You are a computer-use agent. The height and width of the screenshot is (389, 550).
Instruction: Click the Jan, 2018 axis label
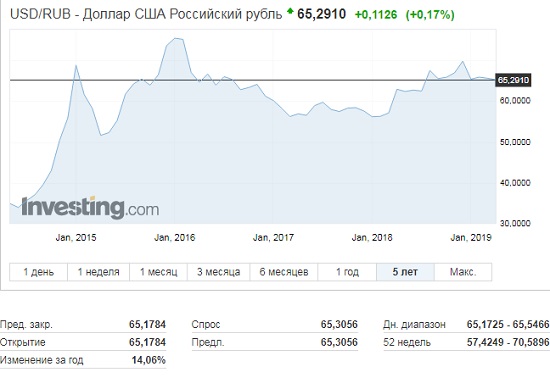(372, 237)
